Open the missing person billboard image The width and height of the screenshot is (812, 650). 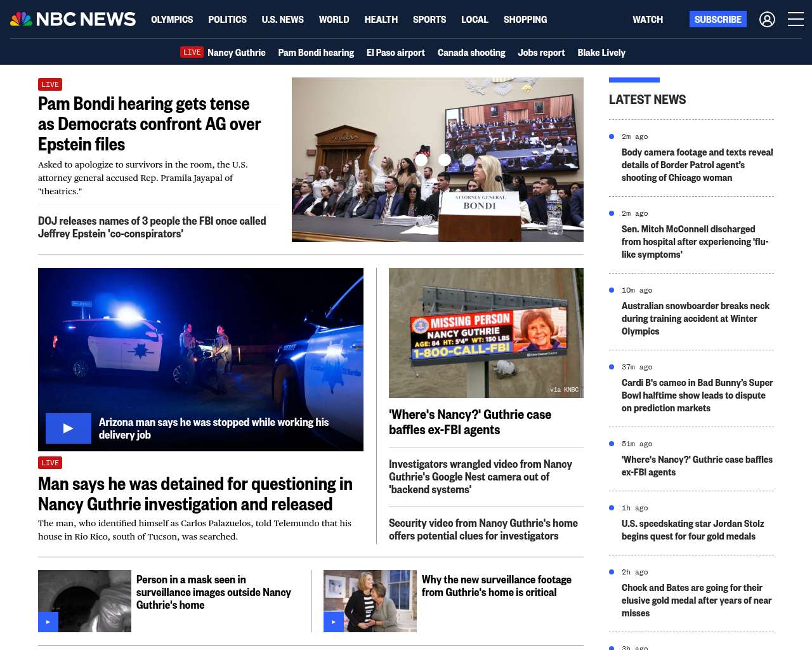pos(486,333)
